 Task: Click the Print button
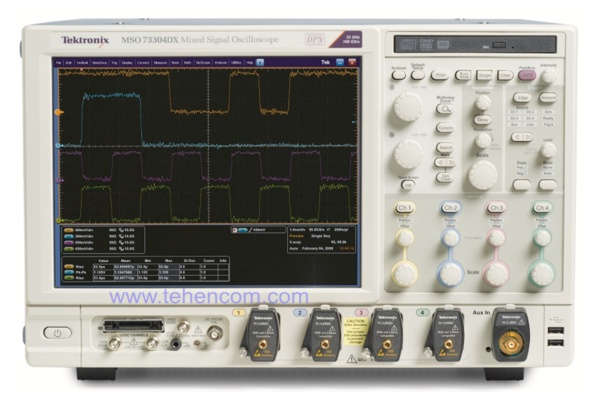440,75
